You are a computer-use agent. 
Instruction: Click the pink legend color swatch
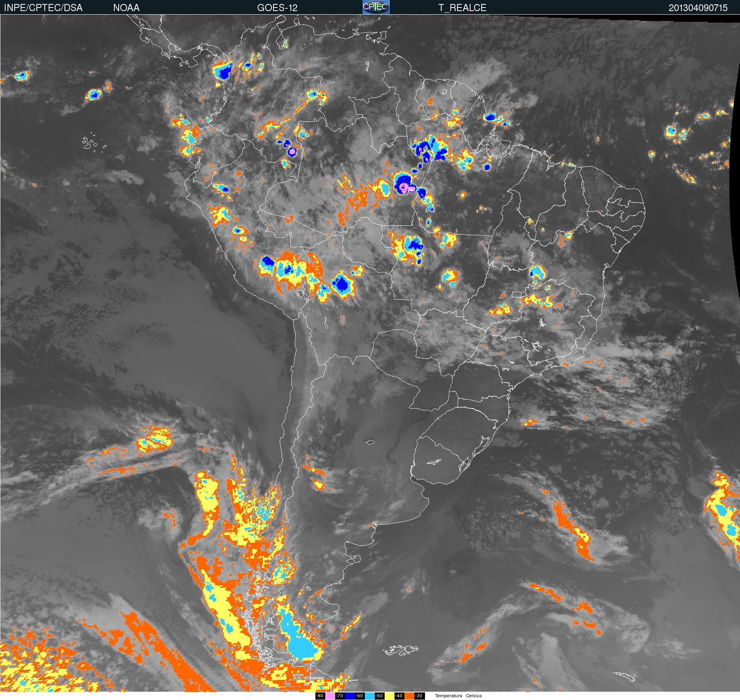coord(330,696)
